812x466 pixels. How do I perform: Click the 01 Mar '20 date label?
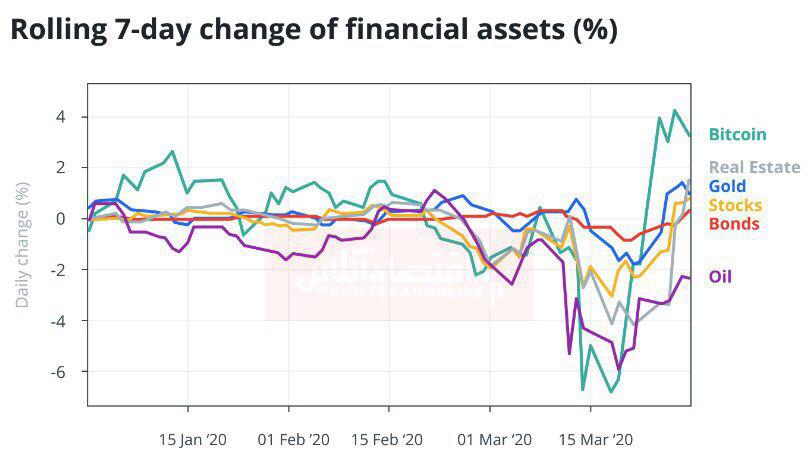495,440
